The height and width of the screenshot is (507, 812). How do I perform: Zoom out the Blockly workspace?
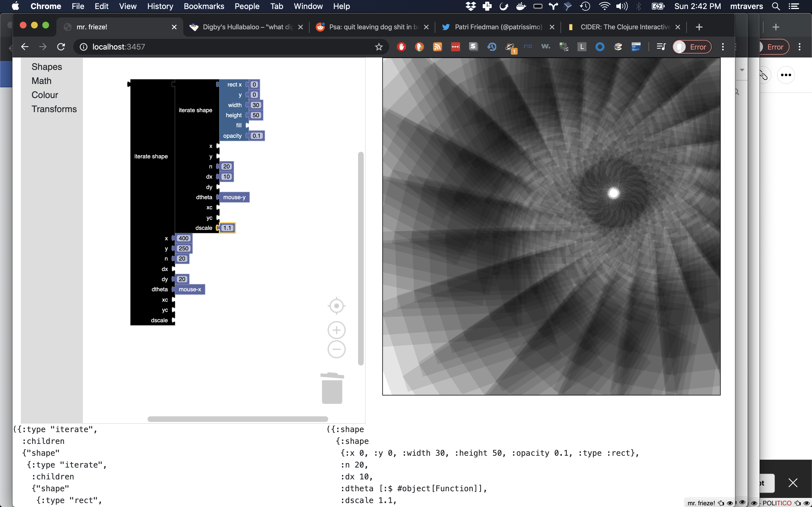336,349
